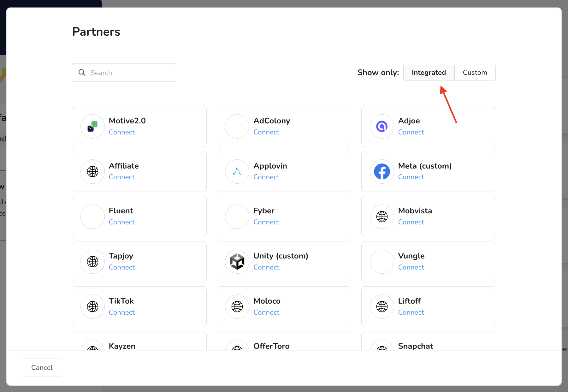This screenshot has height=392, width=568.
Task: Click the Affiliate globe icon
Action: 92,171
